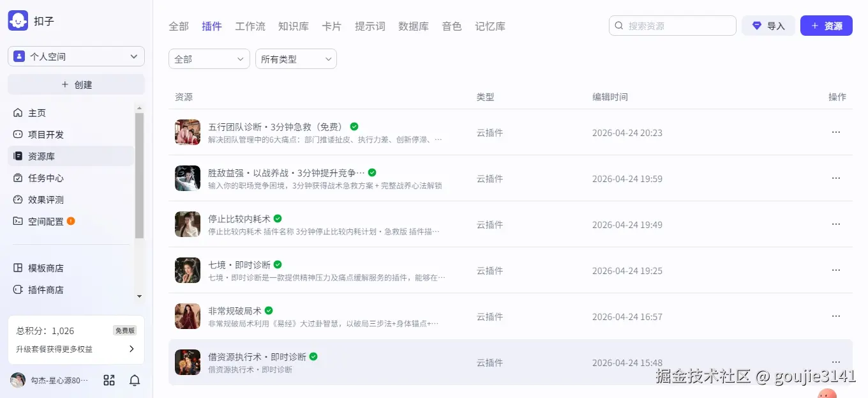
Task: Open the 模板商店 from the sidebar
Action: [x=47, y=268]
